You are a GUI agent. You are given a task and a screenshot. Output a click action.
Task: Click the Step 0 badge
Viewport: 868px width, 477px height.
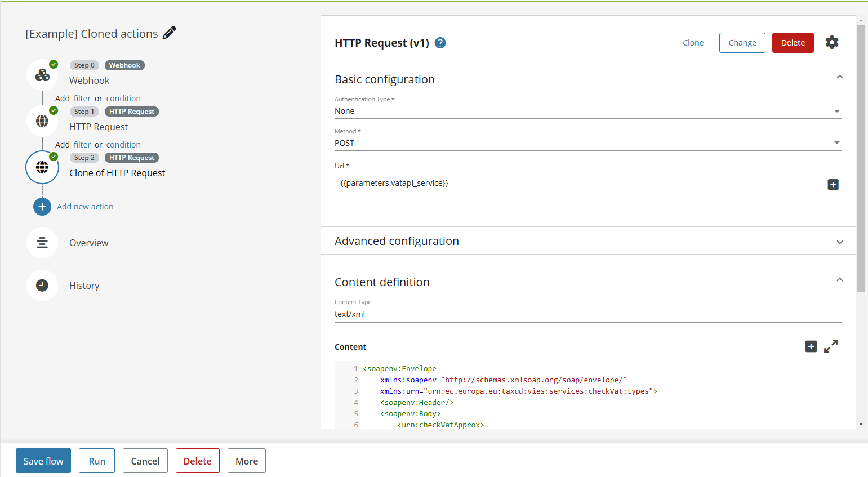pos(84,65)
